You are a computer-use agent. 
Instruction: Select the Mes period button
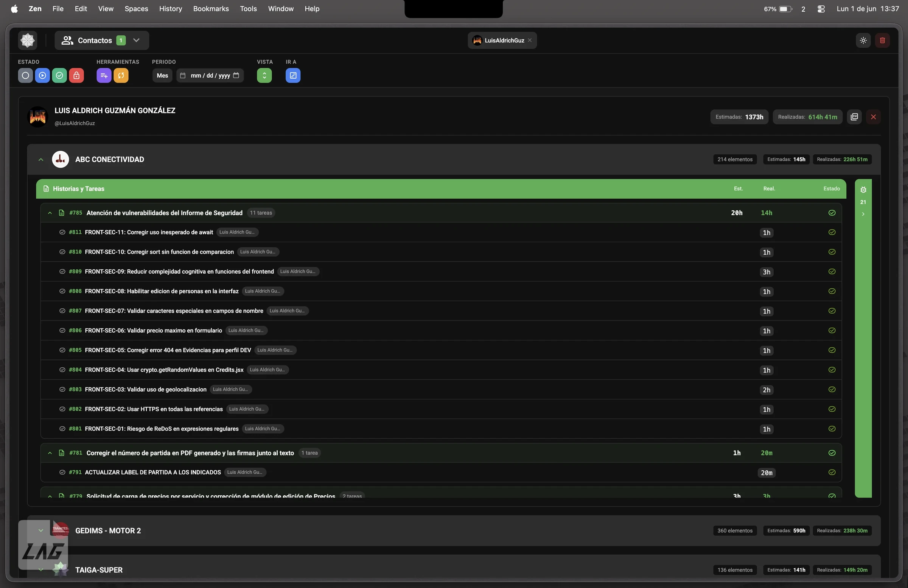[x=162, y=75]
